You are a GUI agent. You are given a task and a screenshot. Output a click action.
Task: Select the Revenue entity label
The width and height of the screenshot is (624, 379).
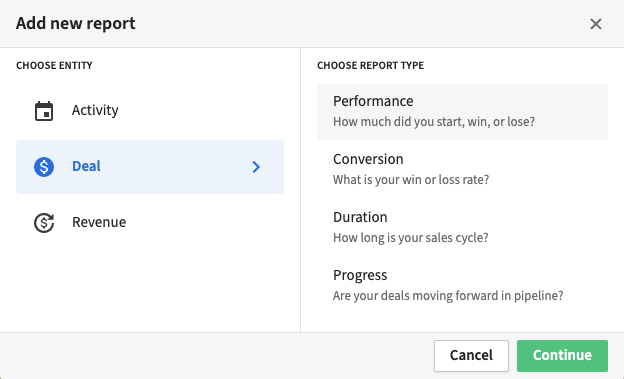pyautogui.click(x=99, y=222)
